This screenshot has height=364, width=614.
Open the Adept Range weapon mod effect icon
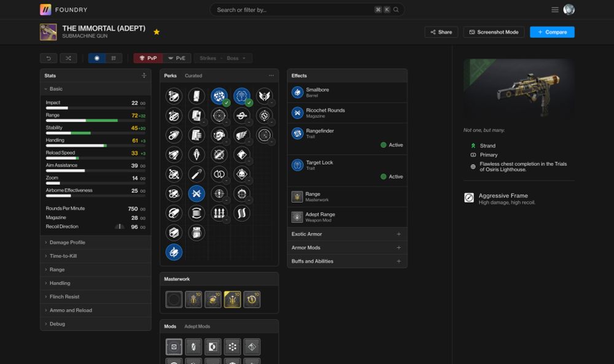click(x=297, y=217)
